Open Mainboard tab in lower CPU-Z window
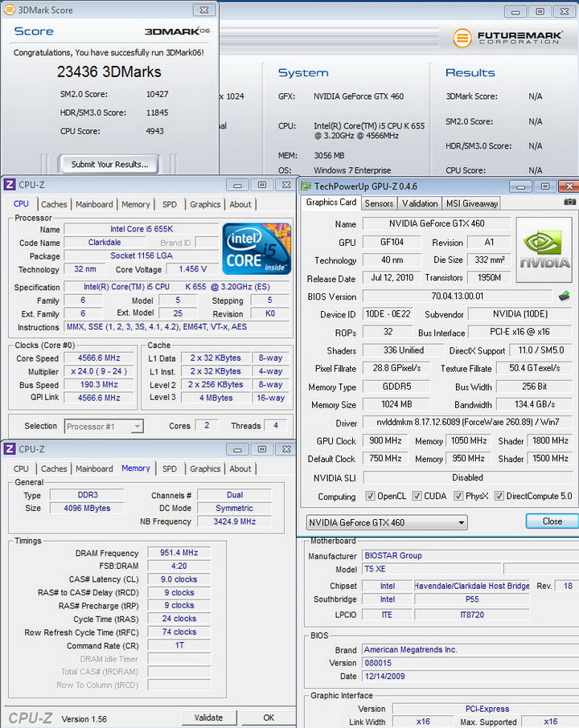The image size is (579, 728). (x=94, y=469)
